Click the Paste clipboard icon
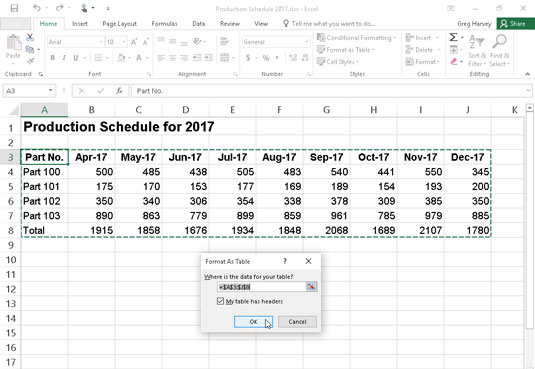 click(x=14, y=43)
